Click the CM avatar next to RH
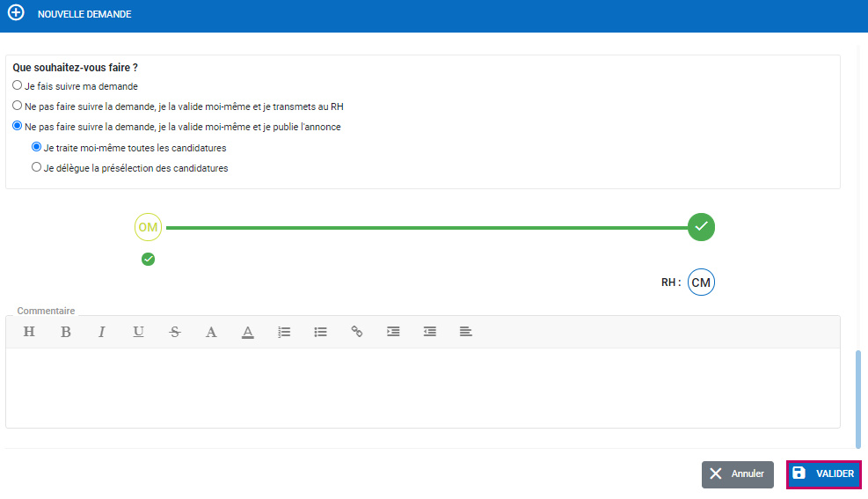The width and height of the screenshot is (868, 499). pyautogui.click(x=701, y=283)
